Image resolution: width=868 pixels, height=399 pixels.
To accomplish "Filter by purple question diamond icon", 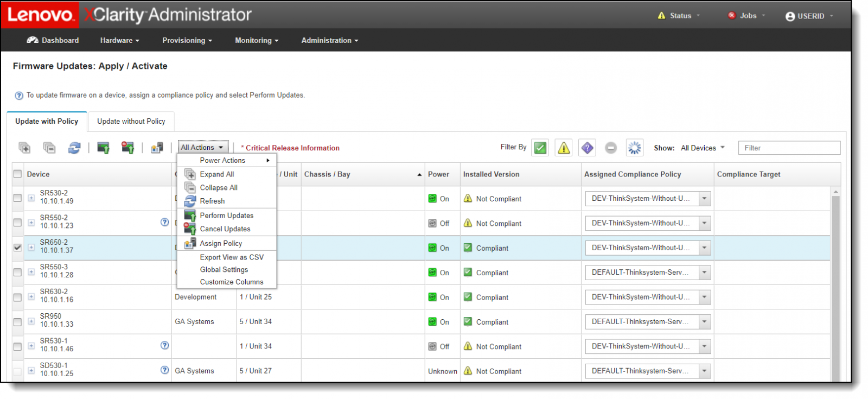I will 587,148.
